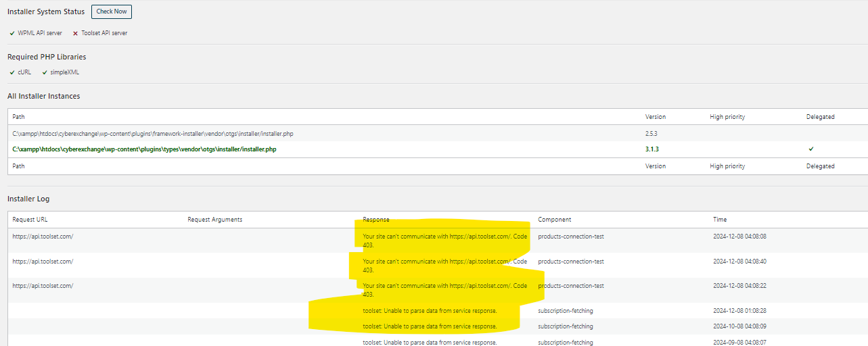Click the green check next to simpleXML
Screen dimensions: 868x346
[45, 72]
